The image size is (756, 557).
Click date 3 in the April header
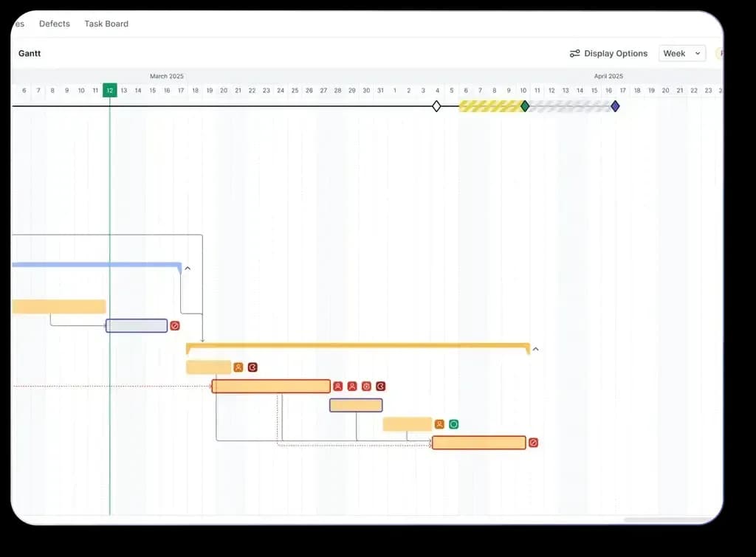click(423, 90)
